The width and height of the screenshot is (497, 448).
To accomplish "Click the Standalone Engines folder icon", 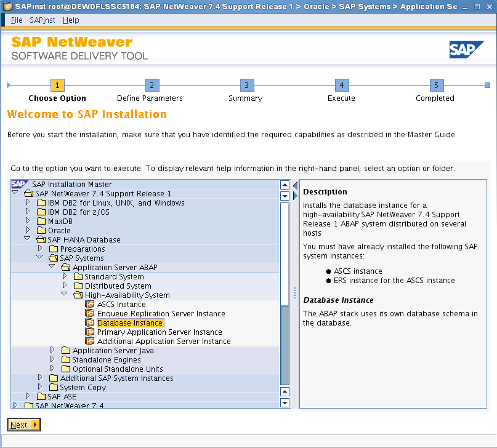I will pos(66,359).
